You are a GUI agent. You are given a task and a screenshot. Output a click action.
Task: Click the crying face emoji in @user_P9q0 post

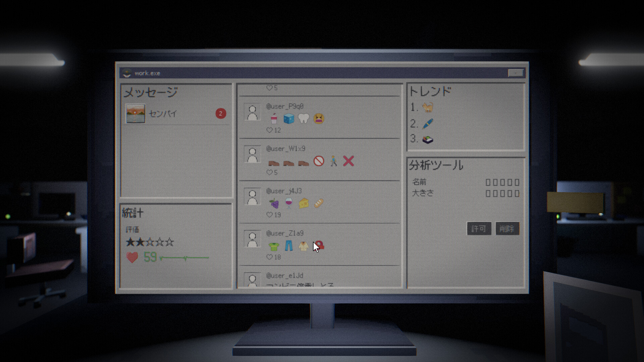point(319,118)
